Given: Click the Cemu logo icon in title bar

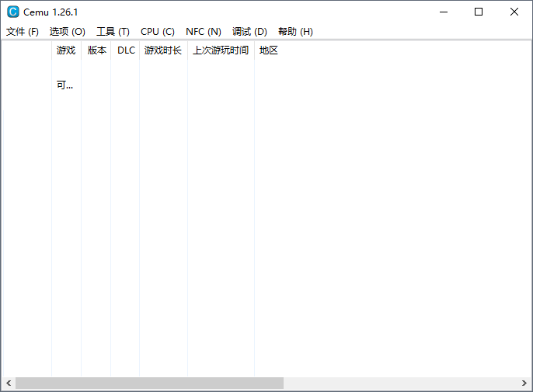Looking at the screenshot, I should pos(13,12).
